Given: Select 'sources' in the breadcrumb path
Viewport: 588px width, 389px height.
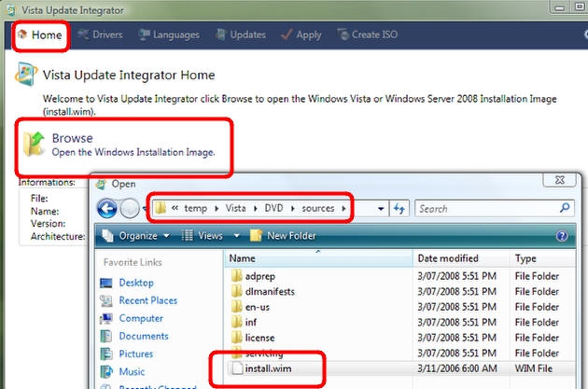Looking at the screenshot, I should [x=318, y=208].
